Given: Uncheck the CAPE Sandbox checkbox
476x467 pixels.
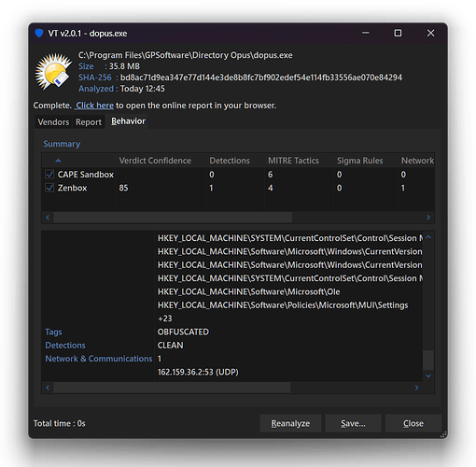Looking at the screenshot, I should [x=49, y=174].
